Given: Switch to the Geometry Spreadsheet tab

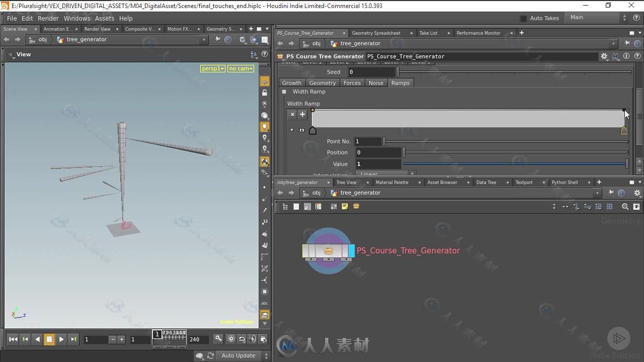Looking at the screenshot, I should coord(376,33).
